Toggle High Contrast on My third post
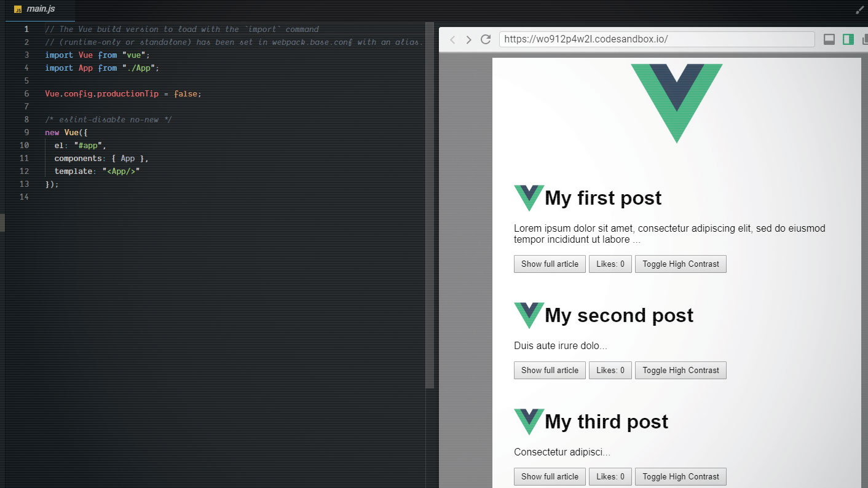 (x=681, y=476)
